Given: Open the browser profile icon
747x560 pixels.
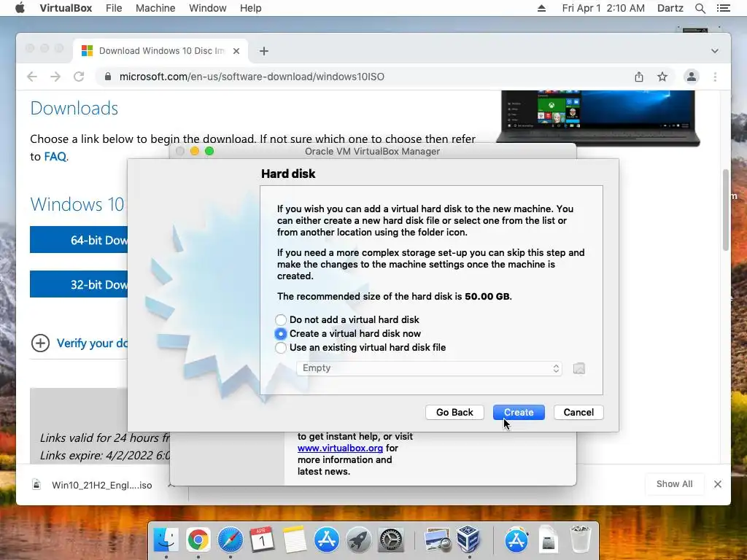Looking at the screenshot, I should pyautogui.click(x=692, y=77).
